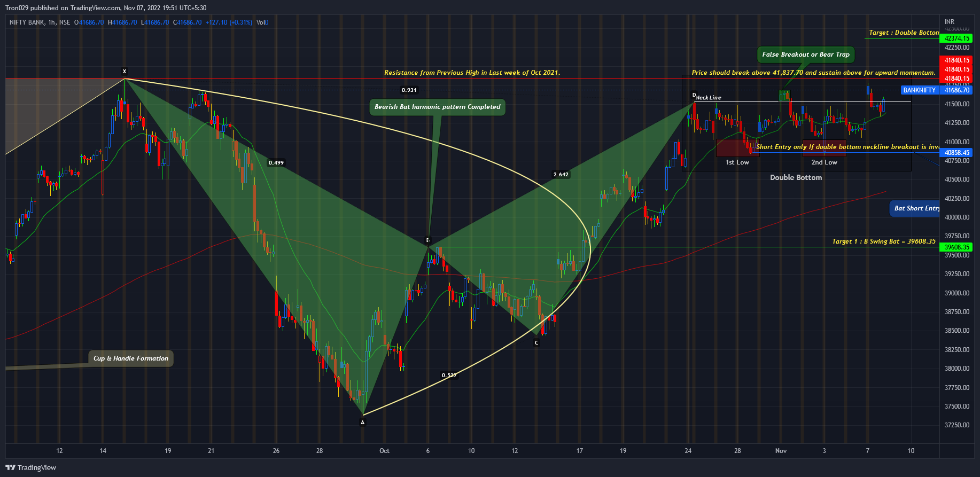Click the Vol indicator legend label

click(x=262, y=22)
